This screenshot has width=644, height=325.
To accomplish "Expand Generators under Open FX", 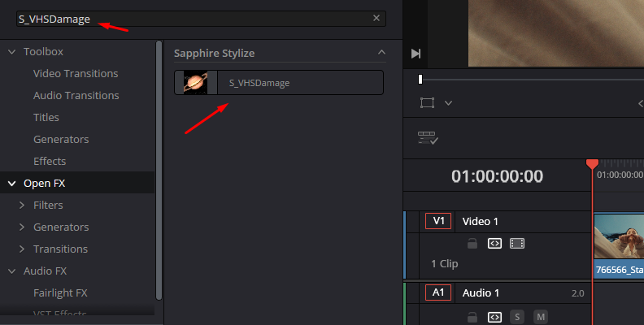I will (22, 227).
